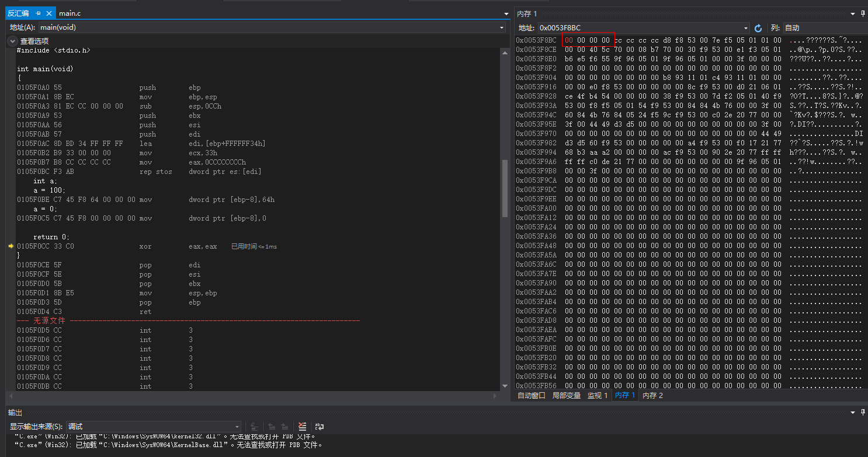Viewport: 868px width, 457px height.
Task: Click the 'rep stos' instruction line
Action: coord(139,172)
